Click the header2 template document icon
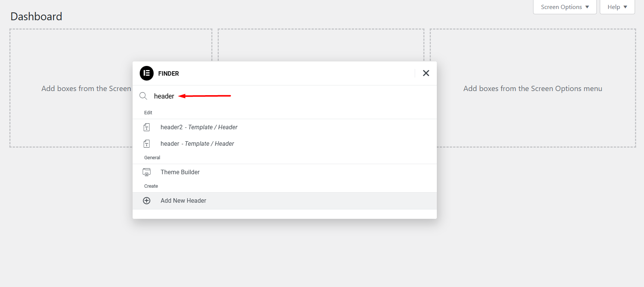Screen dimensions: 644x287 [x=146, y=127]
